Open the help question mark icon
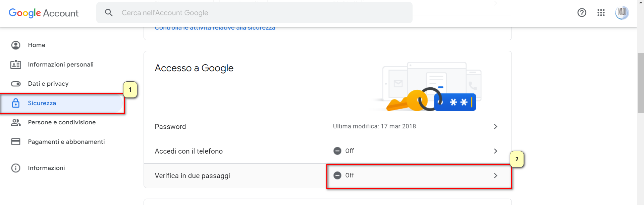Image resolution: width=644 pixels, height=205 pixels. tap(582, 13)
